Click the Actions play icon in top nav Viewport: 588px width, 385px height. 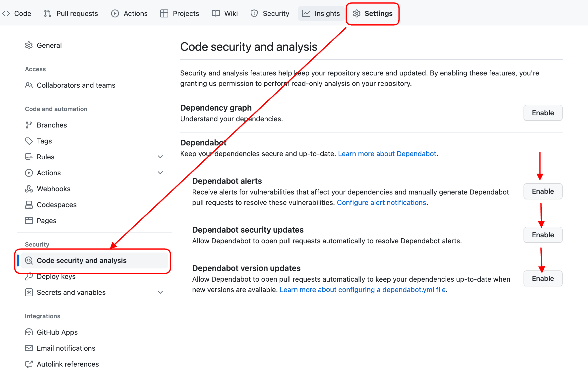(115, 13)
